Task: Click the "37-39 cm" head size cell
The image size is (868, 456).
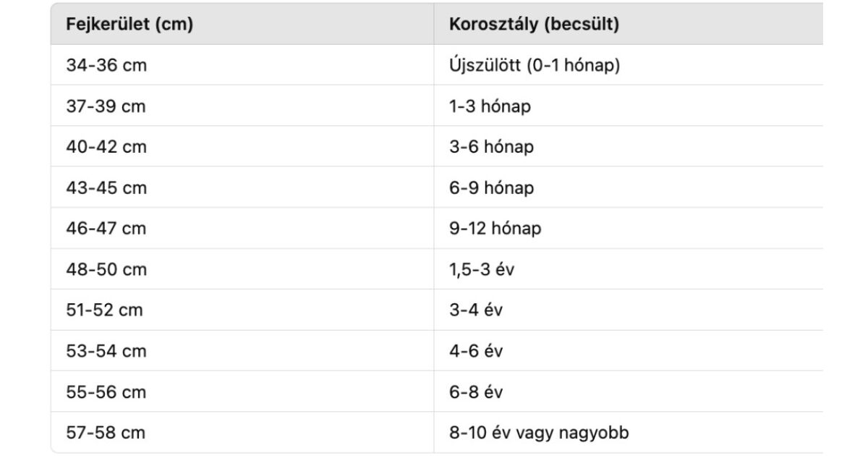Action: [106, 106]
